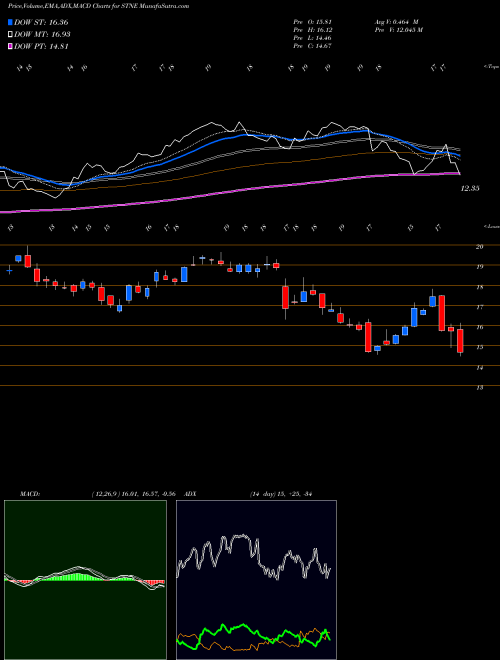Click the price axis label 15
This screenshot has width=500, height=660.
click(479, 347)
